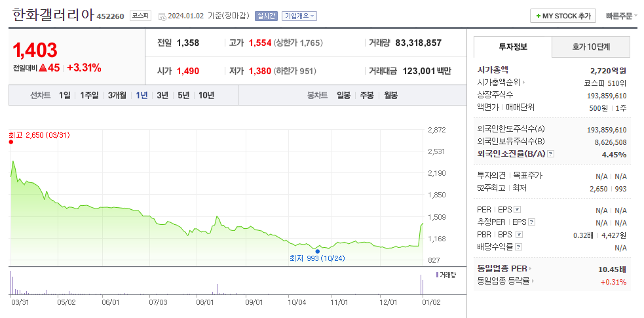
Task: Click the 시가 value 1,490
Action: [x=188, y=71]
